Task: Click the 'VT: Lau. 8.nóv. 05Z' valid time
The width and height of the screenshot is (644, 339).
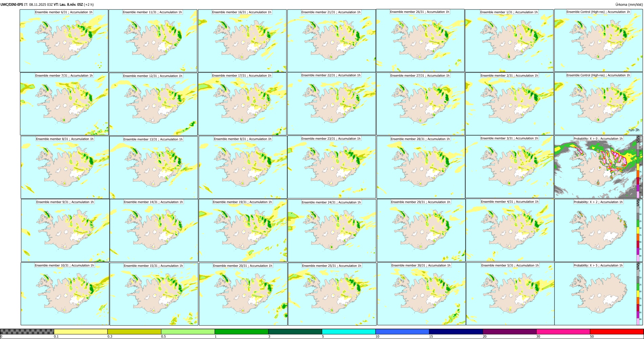Action: 68,4
